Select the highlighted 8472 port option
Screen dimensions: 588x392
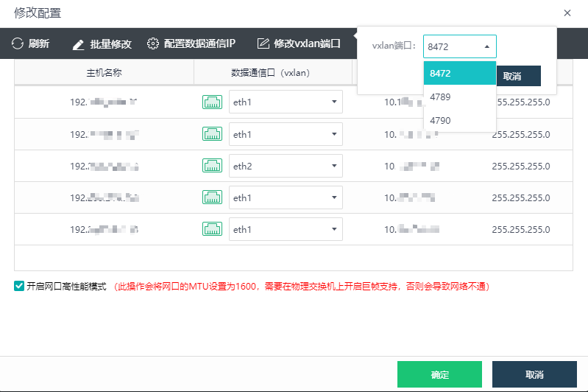coord(441,74)
